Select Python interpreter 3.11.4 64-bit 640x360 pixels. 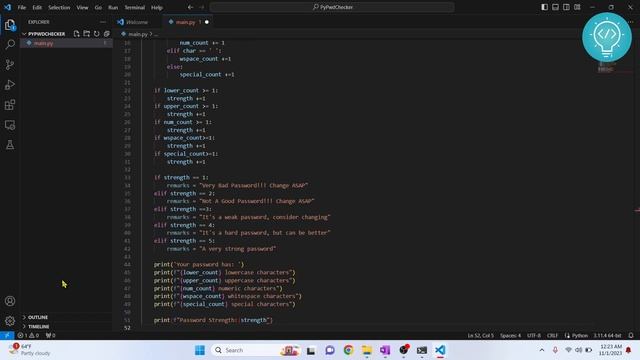click(x=607, y=336)
